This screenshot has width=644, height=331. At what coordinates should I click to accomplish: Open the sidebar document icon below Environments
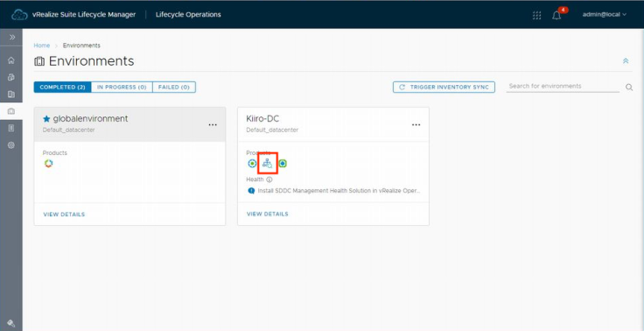pos(11,129)
